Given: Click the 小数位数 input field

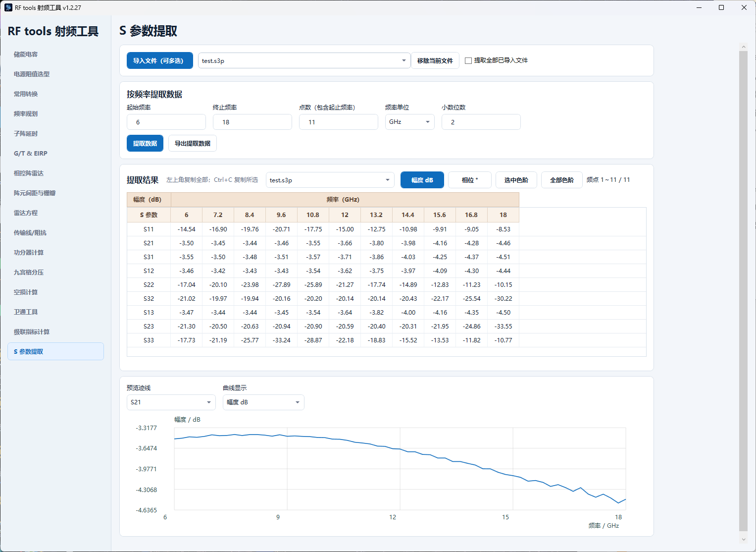Looking at the screenshot, I should click(481, 122).
